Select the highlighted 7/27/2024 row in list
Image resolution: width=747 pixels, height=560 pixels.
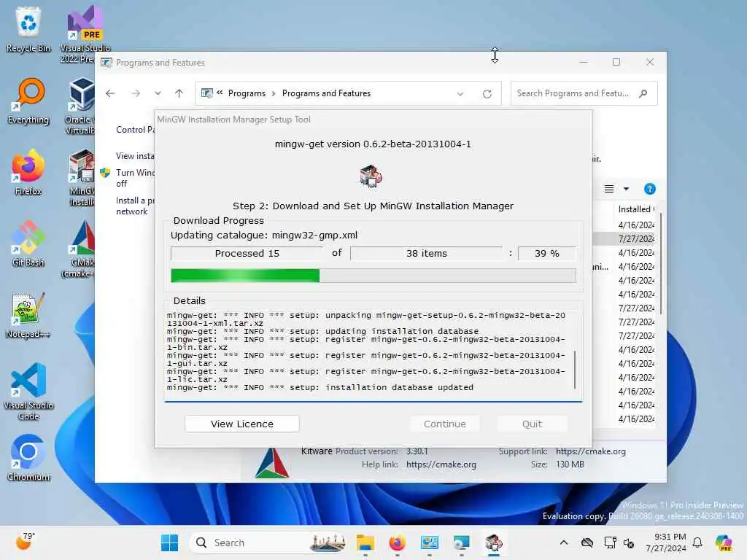pos(624,238)
